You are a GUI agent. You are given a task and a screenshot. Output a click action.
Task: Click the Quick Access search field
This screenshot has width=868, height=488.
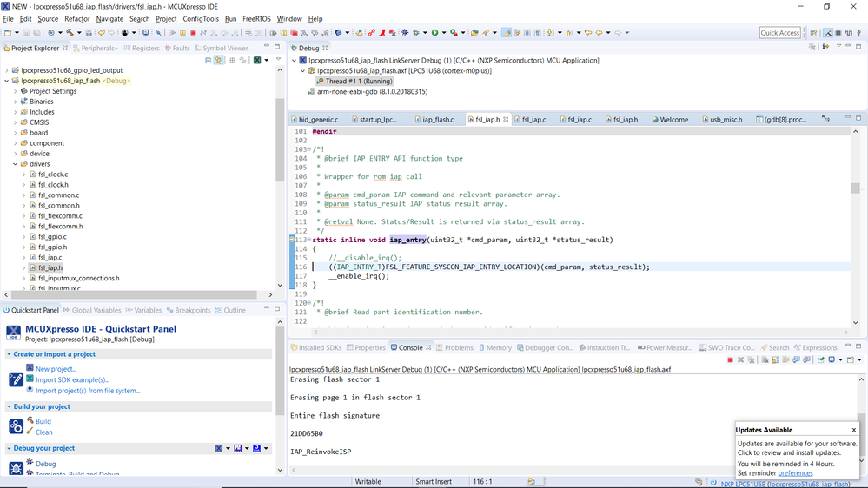779,33
